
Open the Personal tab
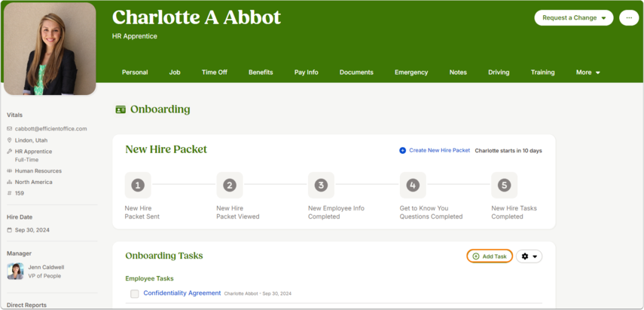pyautogui.click(x=135, y=72)
